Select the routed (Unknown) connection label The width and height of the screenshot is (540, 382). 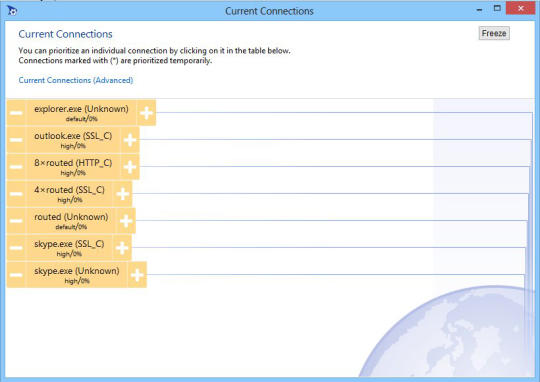71,220
